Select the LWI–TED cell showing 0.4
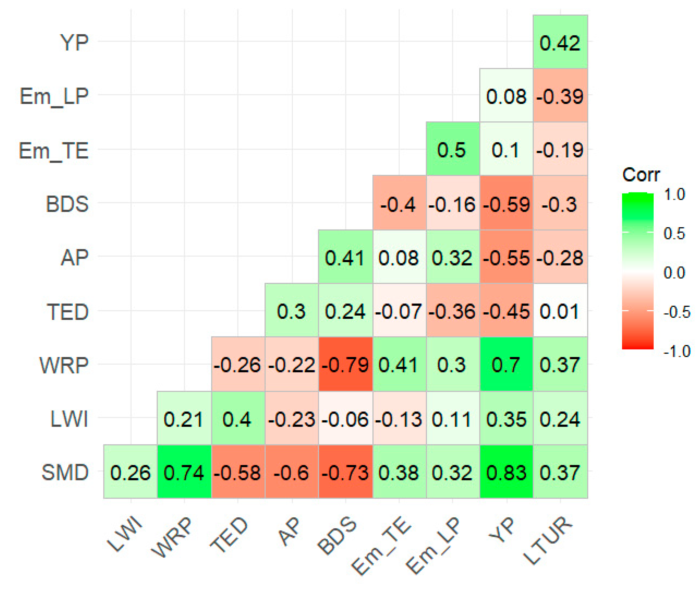The width and height of the screenshot is (700, 591). (237, 418)
